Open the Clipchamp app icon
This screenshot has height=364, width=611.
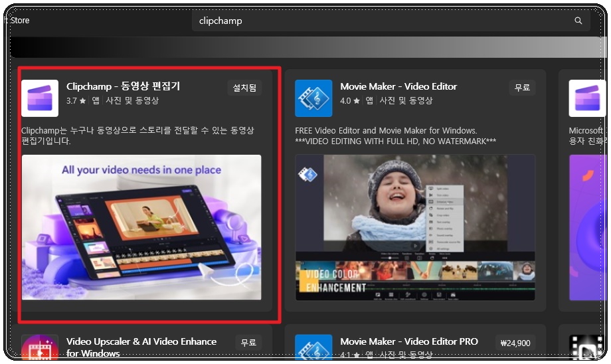(40, 98)
